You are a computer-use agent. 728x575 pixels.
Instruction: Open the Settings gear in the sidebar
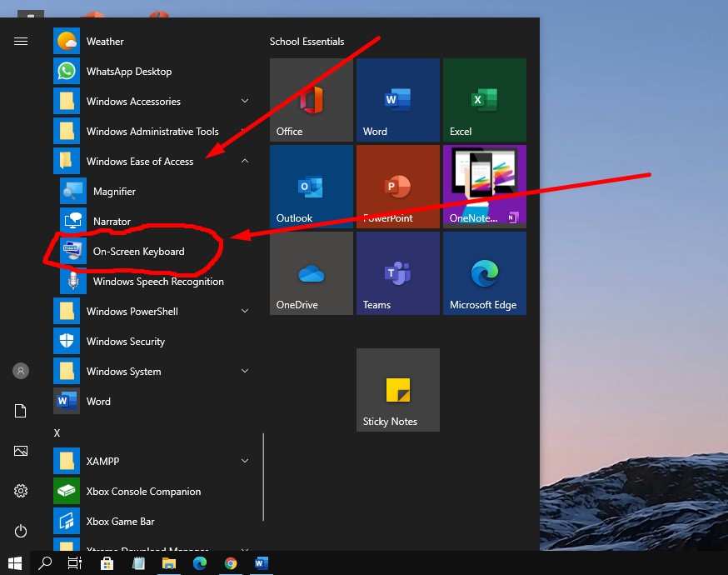tap(21, 491)
